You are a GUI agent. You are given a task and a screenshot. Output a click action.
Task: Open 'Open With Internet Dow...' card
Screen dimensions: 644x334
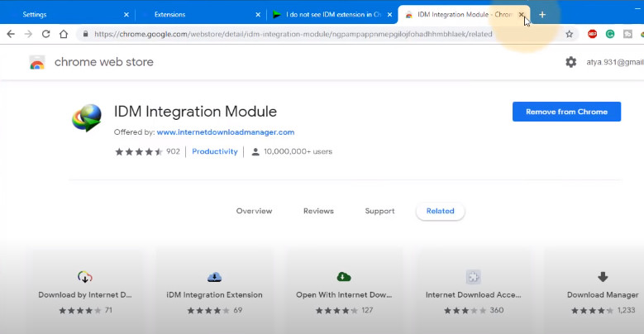click(344, 292)
